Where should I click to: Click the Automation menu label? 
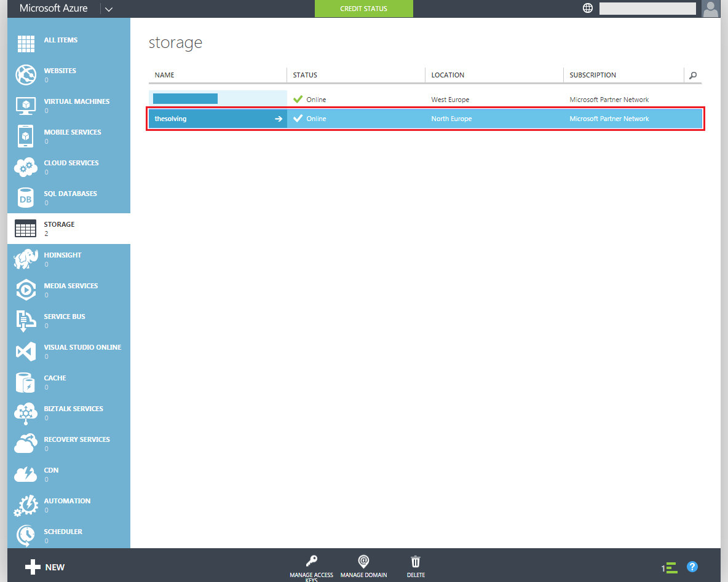click(x=67, y=501)
